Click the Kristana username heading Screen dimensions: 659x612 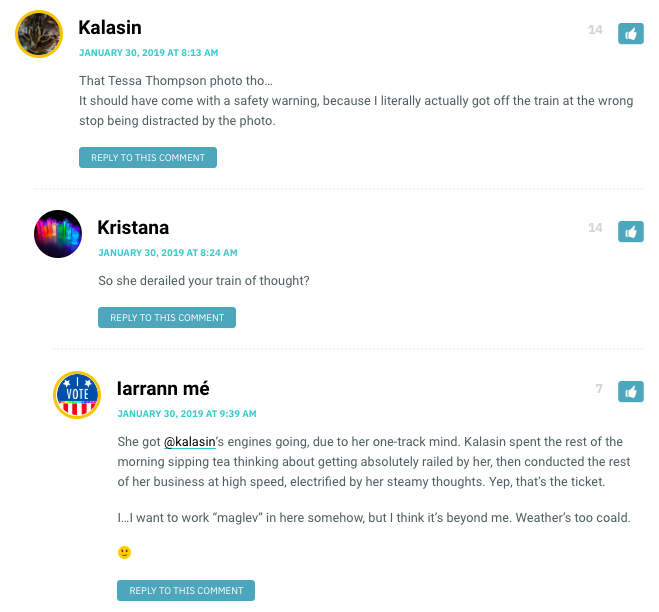click(133, 227)
